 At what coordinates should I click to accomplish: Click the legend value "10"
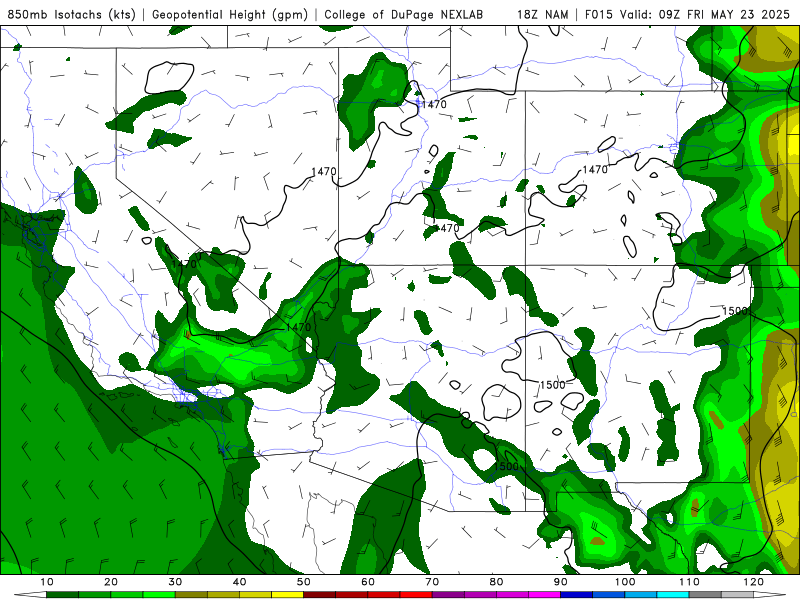[x=46, y=582]
